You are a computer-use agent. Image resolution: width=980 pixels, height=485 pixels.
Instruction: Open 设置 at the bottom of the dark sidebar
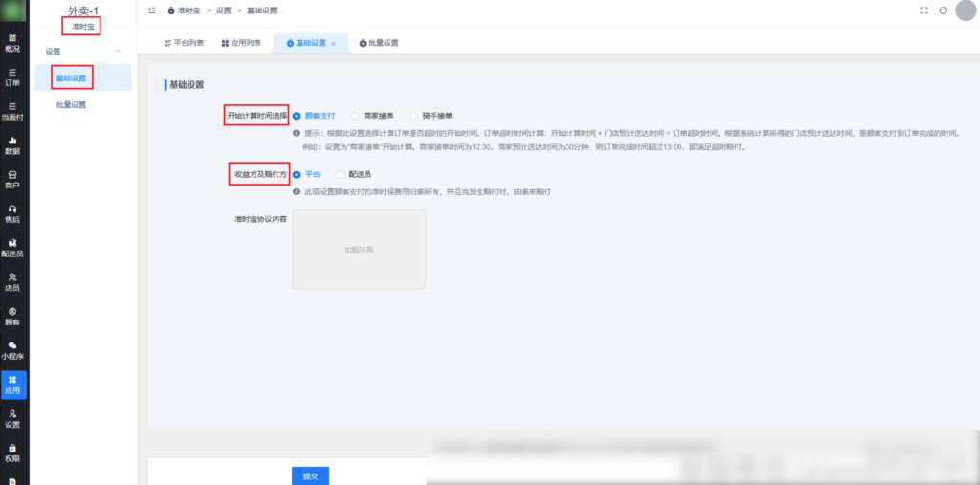click(x=12, y=419)
